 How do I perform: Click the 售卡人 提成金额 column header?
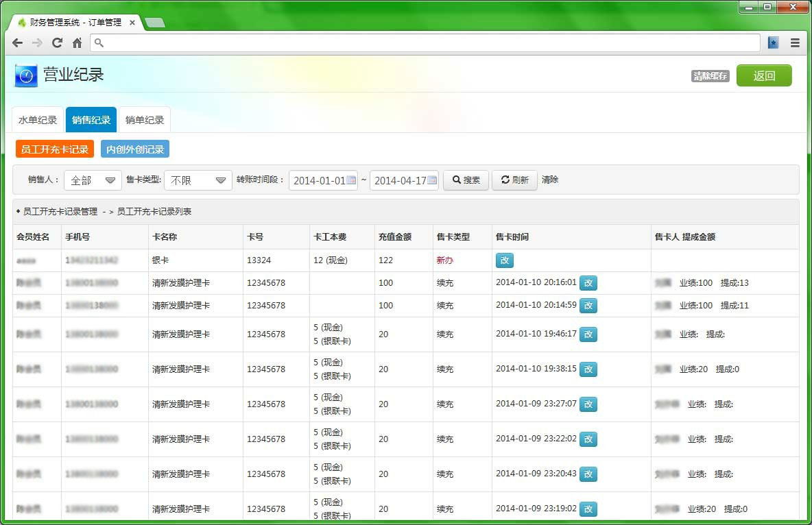(x=685, y=237)
